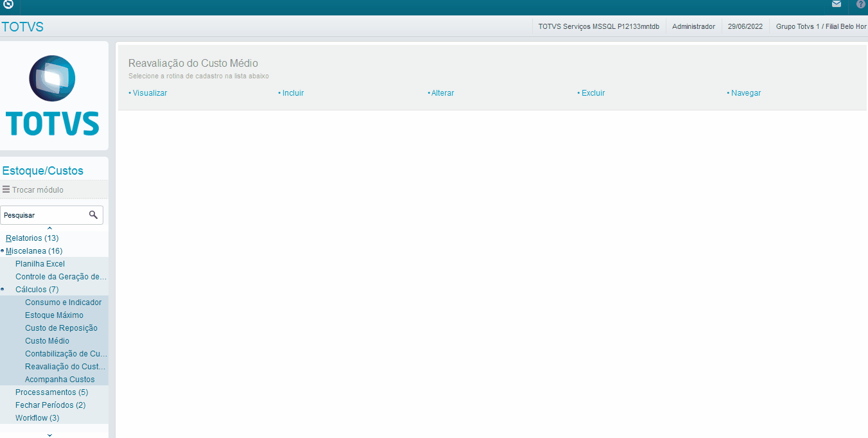Click the Alterar link
Image resolution: width=868 pixels, height=438 pixels.
pyautogui.click(x=442, y=93)
